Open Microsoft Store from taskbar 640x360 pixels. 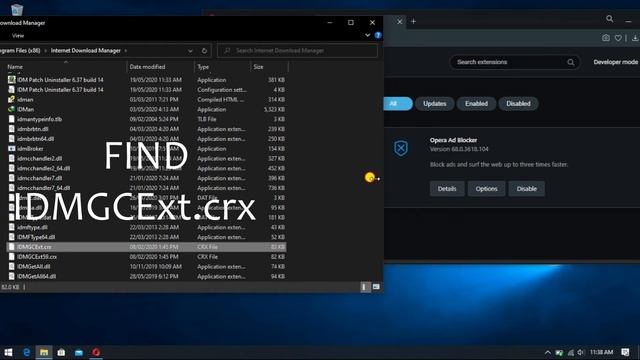click(61, 352)
